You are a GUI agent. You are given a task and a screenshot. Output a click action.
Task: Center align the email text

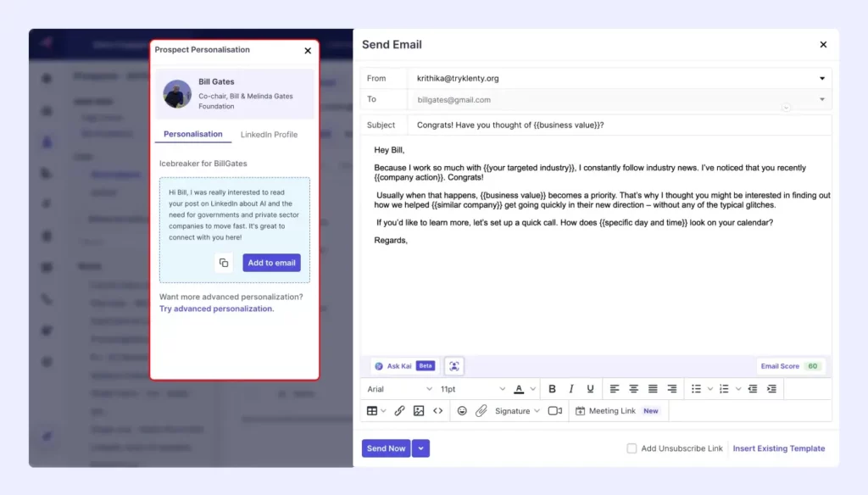[633, 389]
